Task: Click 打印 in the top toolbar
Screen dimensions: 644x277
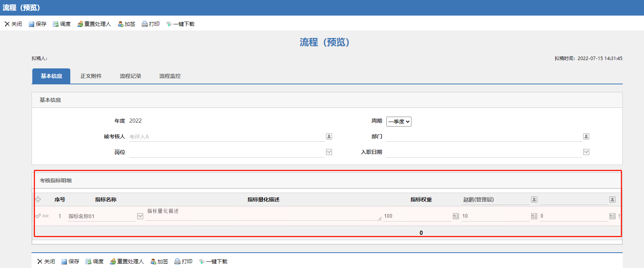Action: 151,24
